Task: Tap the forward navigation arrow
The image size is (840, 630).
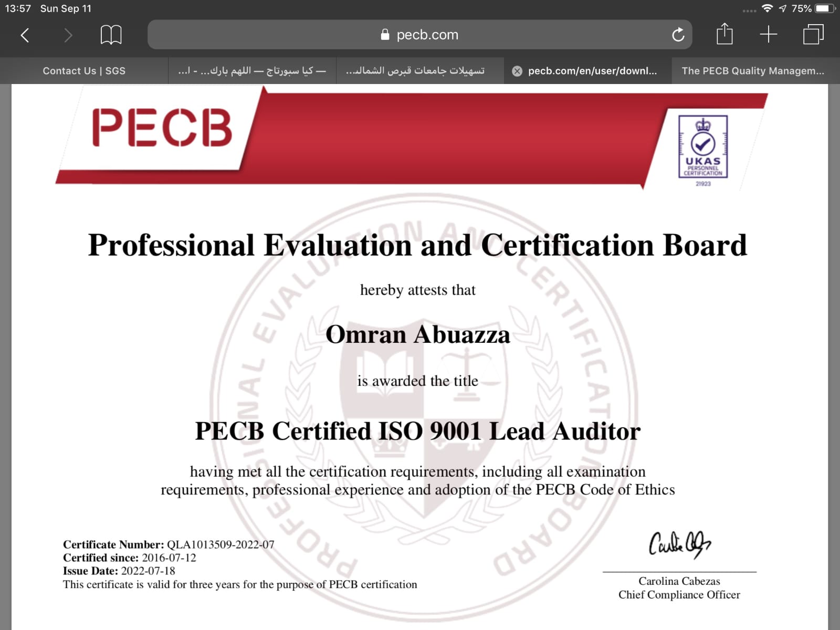Action: 68,35
